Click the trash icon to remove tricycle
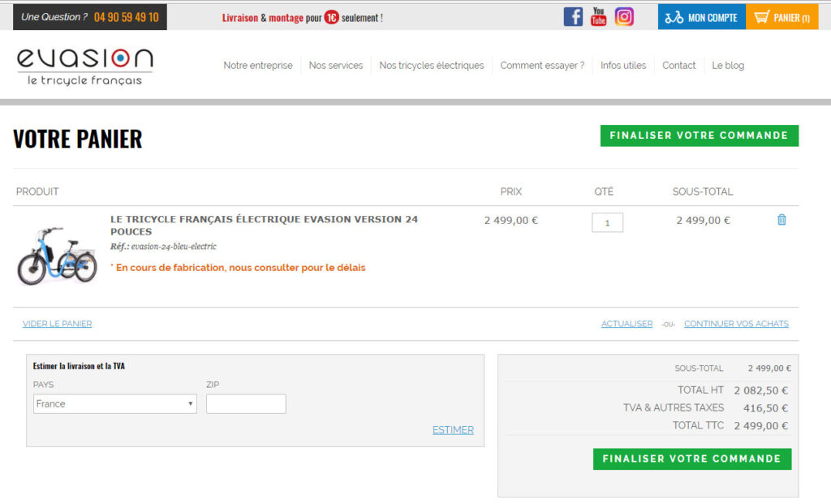This screenshot has height=504, width=831. point(781,220)
